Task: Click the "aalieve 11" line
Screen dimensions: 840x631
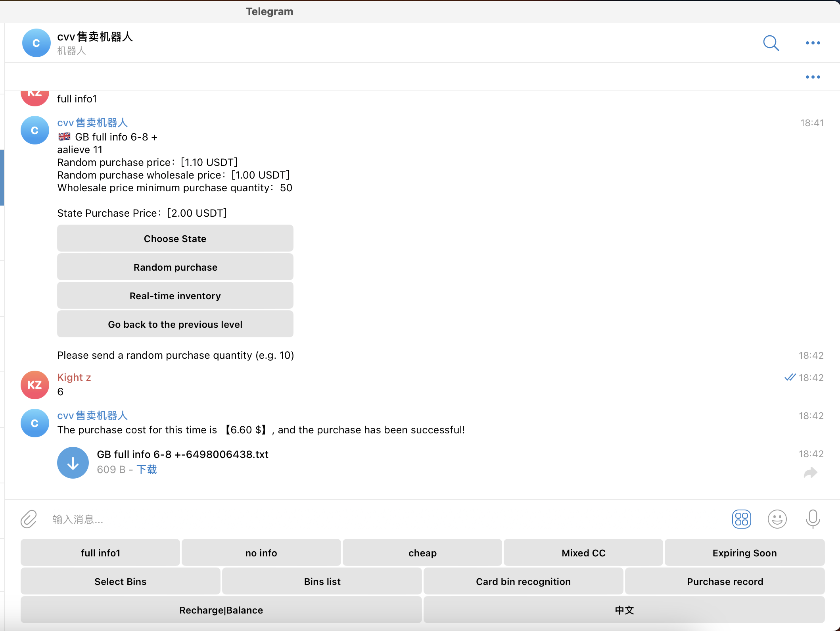Action: tap(80, 150)
